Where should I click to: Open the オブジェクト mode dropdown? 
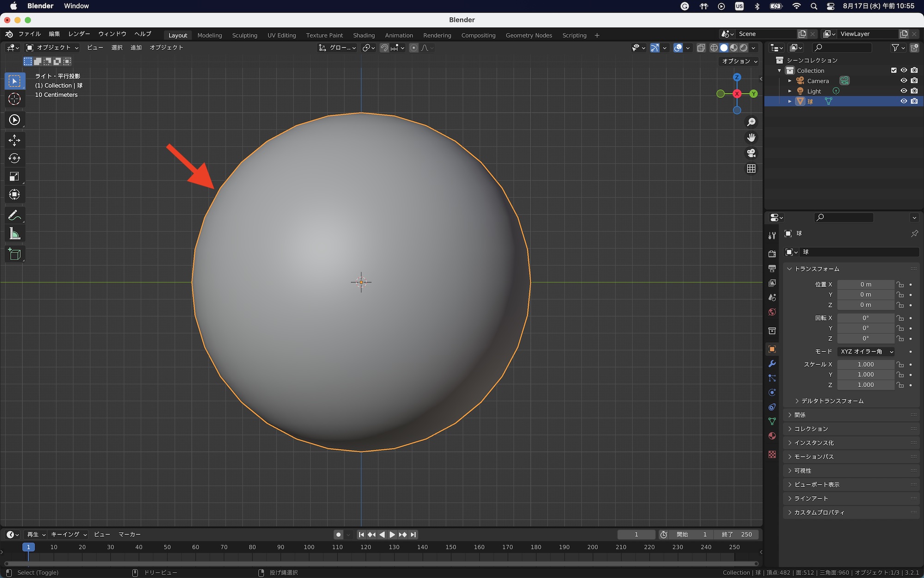(x=52, y=48)
